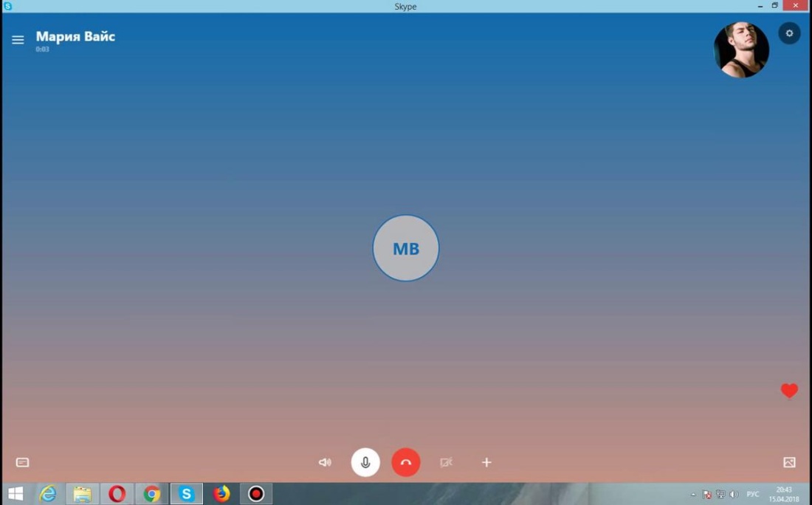
Task: Mute the microphone
Action: pyautogui.click(x=365, y=462)
